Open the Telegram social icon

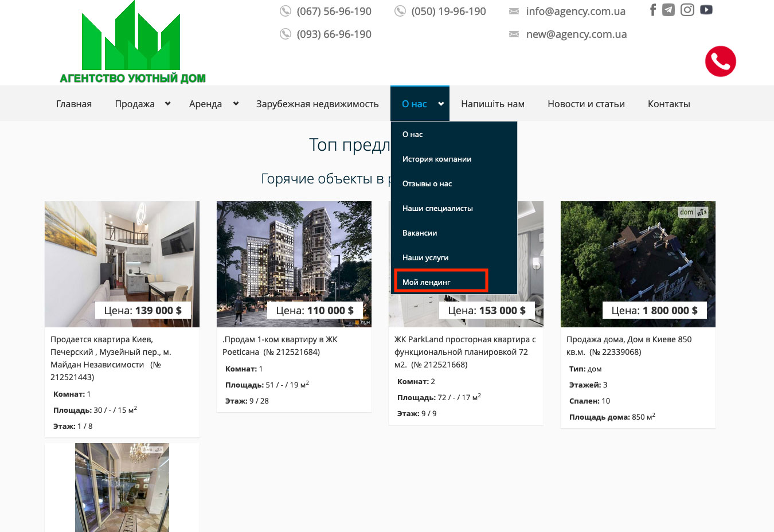[x=669, y=10]
